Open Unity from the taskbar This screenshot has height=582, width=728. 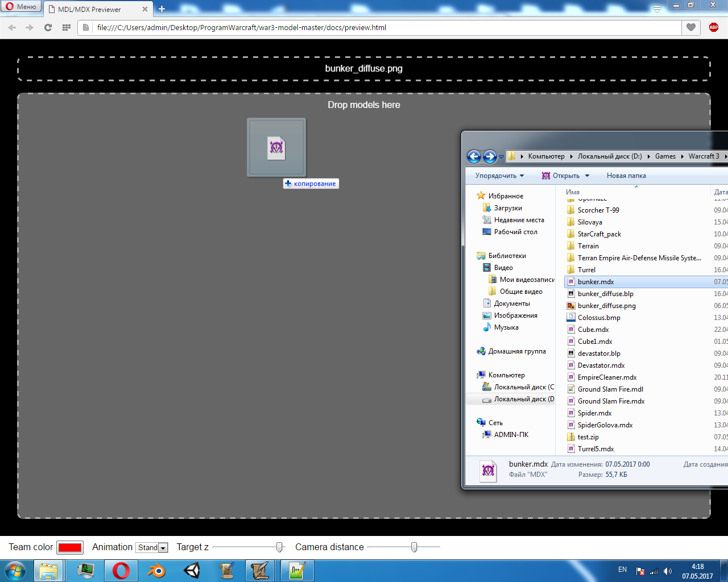pyautogui.click(x=192, y=571)
